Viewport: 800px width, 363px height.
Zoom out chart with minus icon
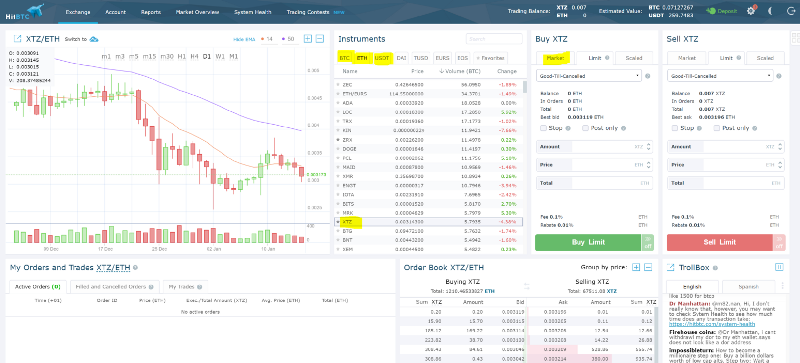coord(319,39)
